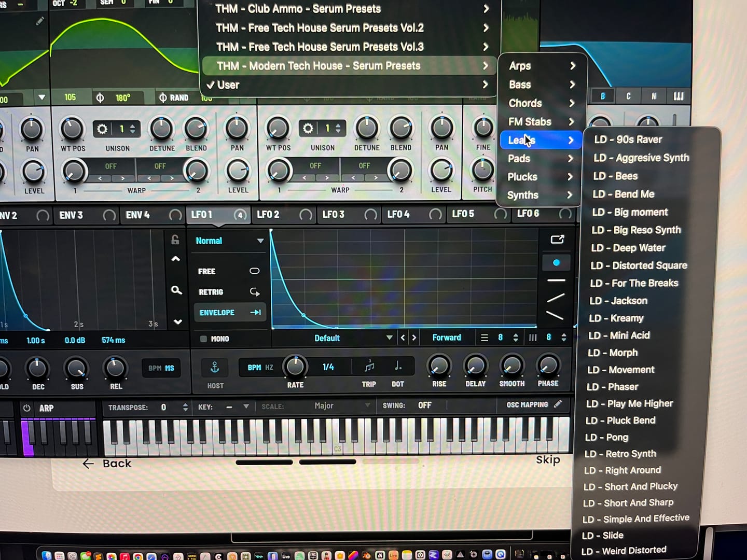
Task: Toggle the ARP power icon
Action: 26,408
